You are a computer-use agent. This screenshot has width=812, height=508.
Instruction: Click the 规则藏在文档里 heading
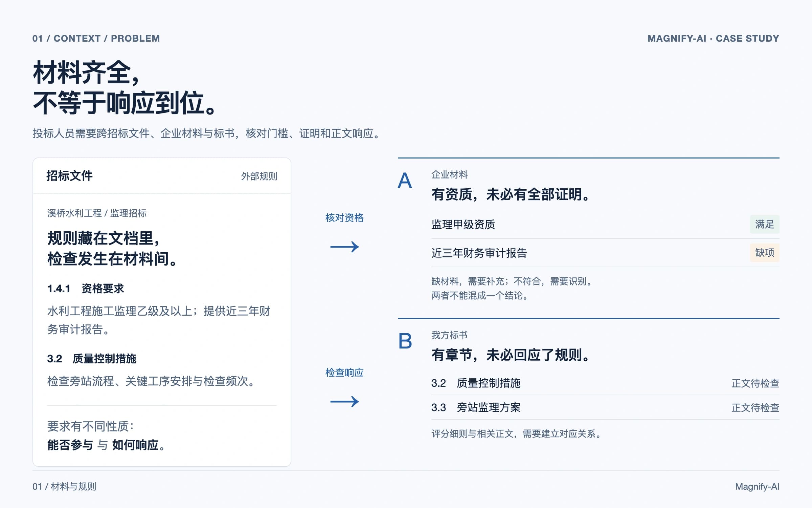(x=104, y=238)
